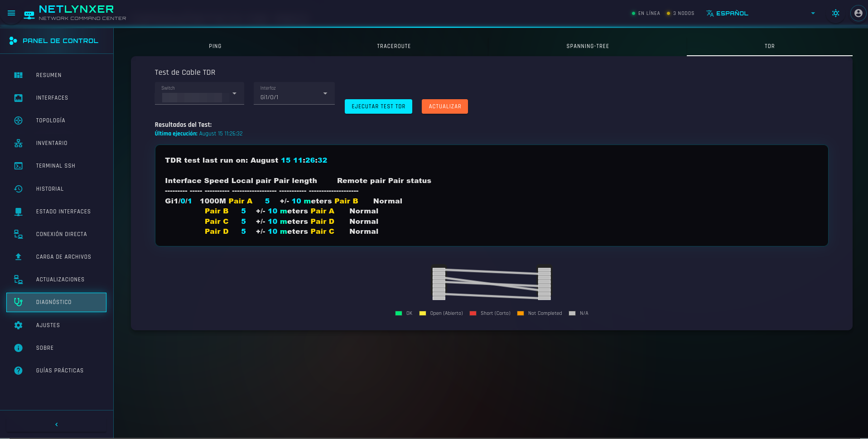Click the green OK legend swatch
The width and height of the screenshot is (868, 439).
(x=399, y=313)
